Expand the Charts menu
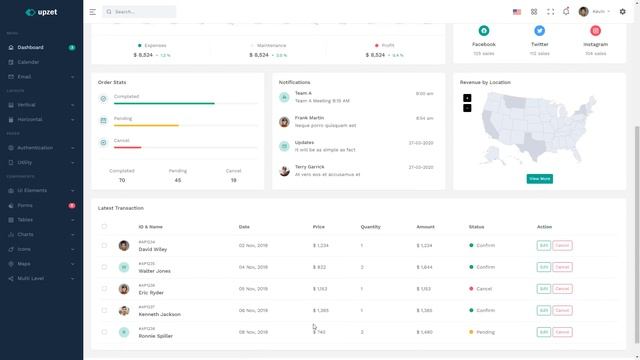Viewport: 640px width, 360px height. coord(41,235)
